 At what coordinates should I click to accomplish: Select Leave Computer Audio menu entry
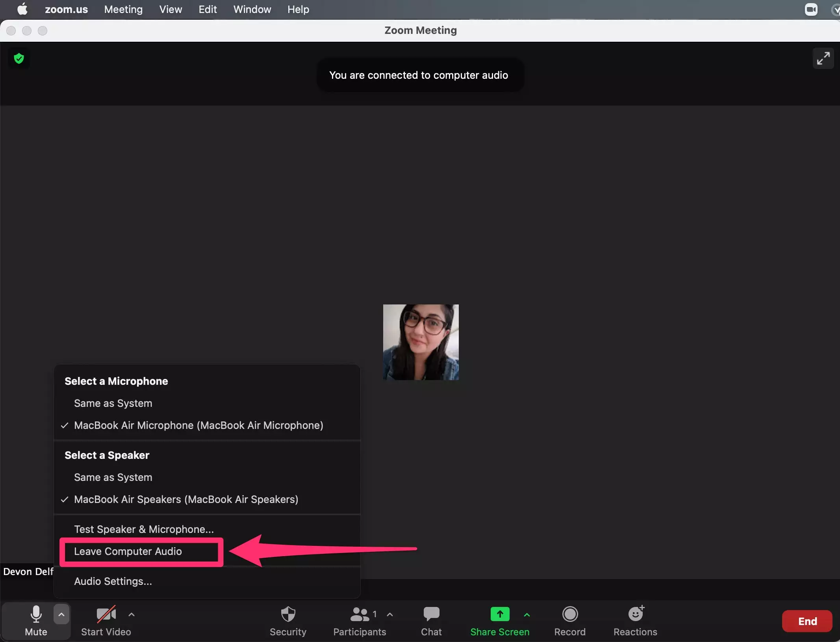pos(128,551)
